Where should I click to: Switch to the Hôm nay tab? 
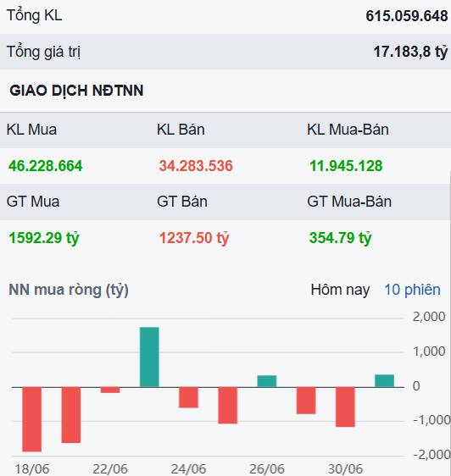click(340, 290)
